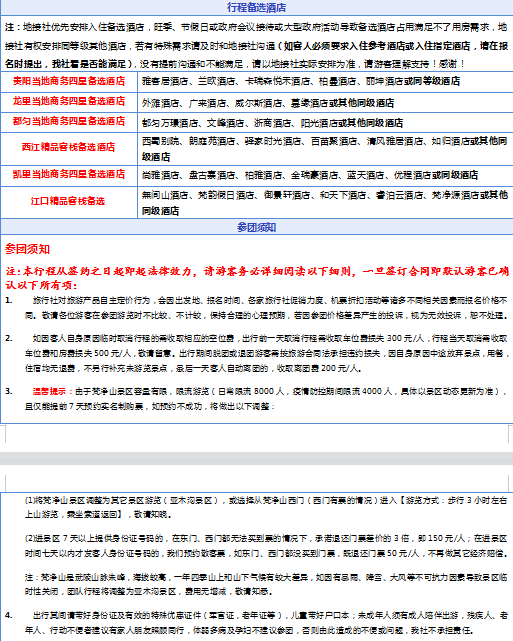Click the gray page-break bar
Image resolution: width=513 pixels, height=641 pixels.
pyautogui.click(x=256, y=458)
